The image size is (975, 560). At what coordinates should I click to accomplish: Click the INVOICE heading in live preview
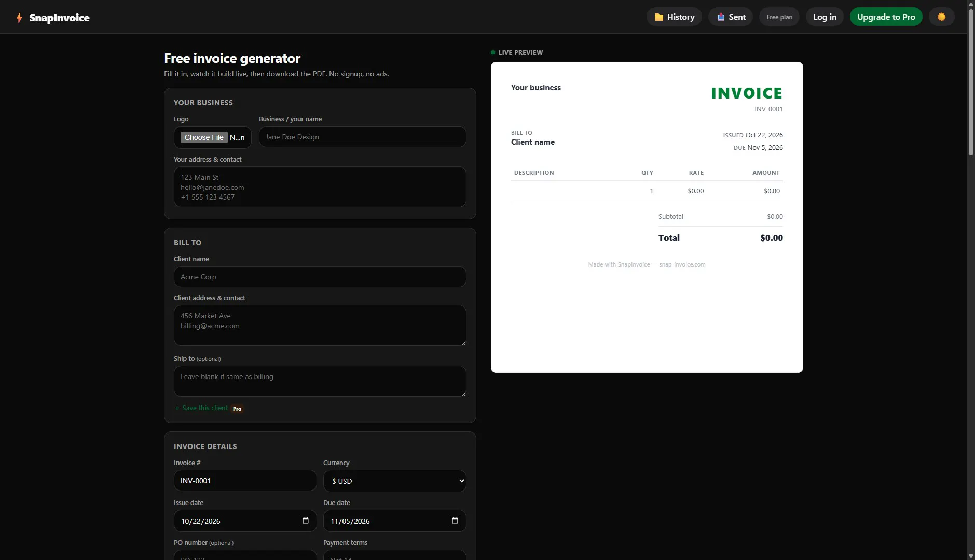point(747,93)
